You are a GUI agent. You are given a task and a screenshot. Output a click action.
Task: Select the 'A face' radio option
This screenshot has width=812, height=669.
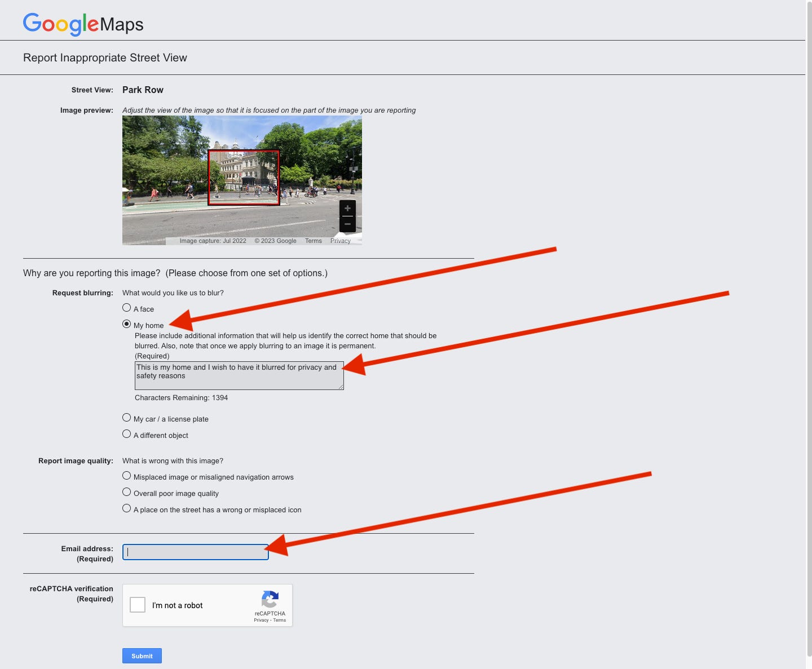click(127, 308)
